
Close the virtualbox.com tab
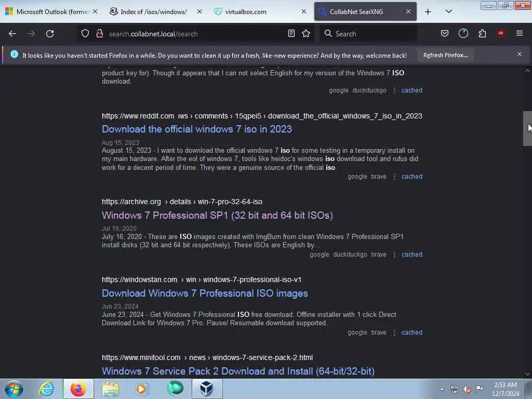(304, 12)
